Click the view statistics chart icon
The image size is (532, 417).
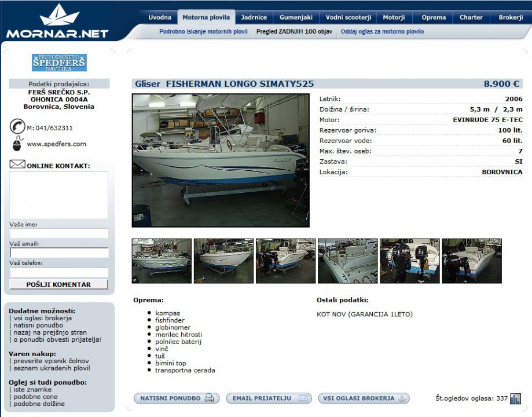coord(515,398)
